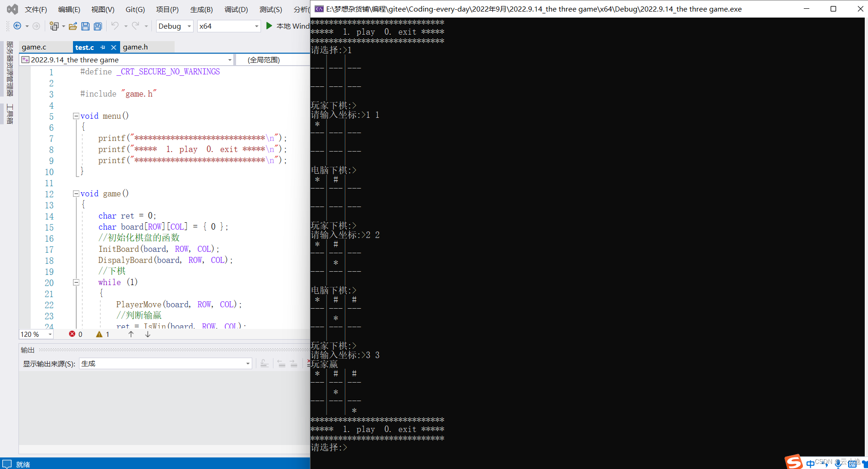
Task: Click the feedback icon in the status bar
Action: pos(7,464)
